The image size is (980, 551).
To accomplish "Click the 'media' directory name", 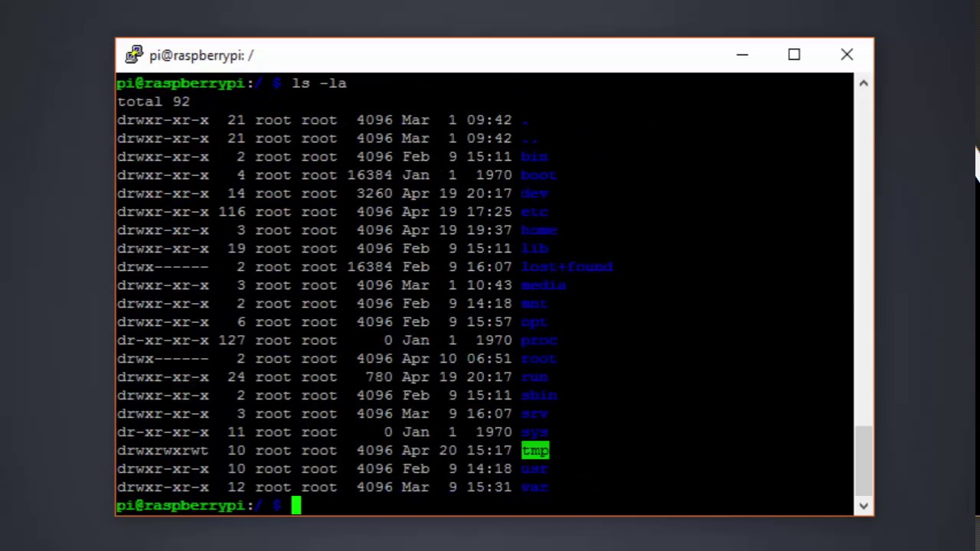I will click(x=544, y=285).
